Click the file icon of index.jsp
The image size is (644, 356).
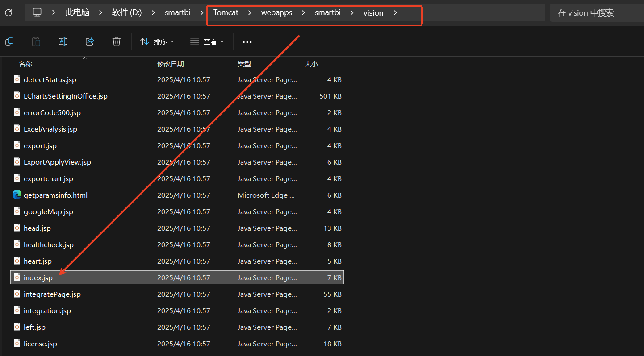[x=17, y=277]
